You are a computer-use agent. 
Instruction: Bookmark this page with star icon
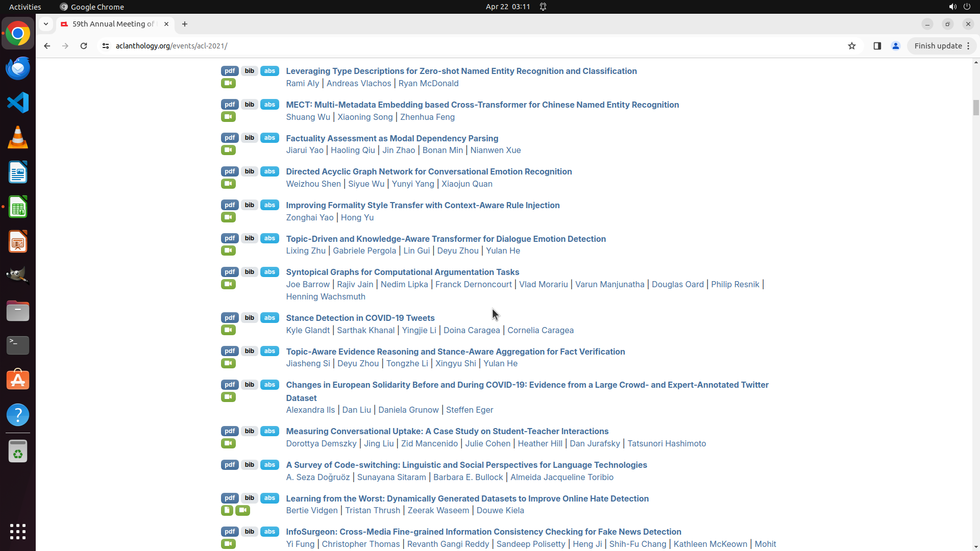pyautogui.click(x=851, y=46)
